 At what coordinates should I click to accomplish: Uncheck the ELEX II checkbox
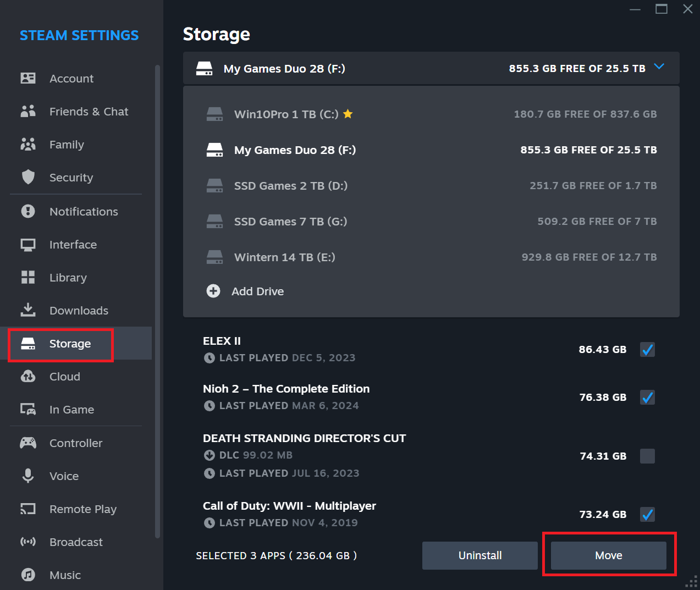click(x=647, y=350)
